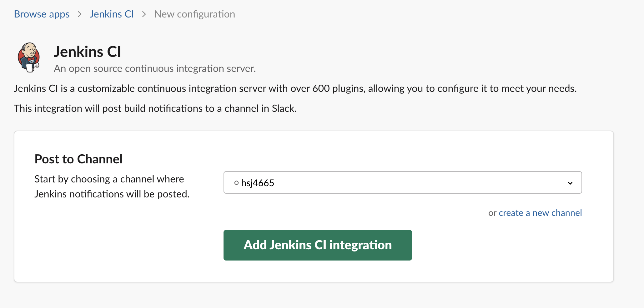Screen dimensions: 644x308
Task: Open the hsj4665 channel dropdown
Action: 403,182
